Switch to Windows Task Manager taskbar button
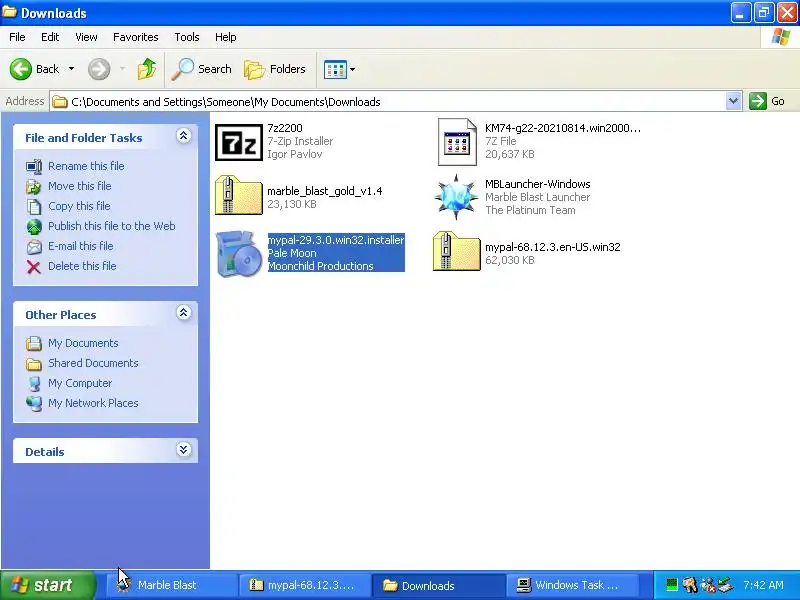 pos(571,585)
